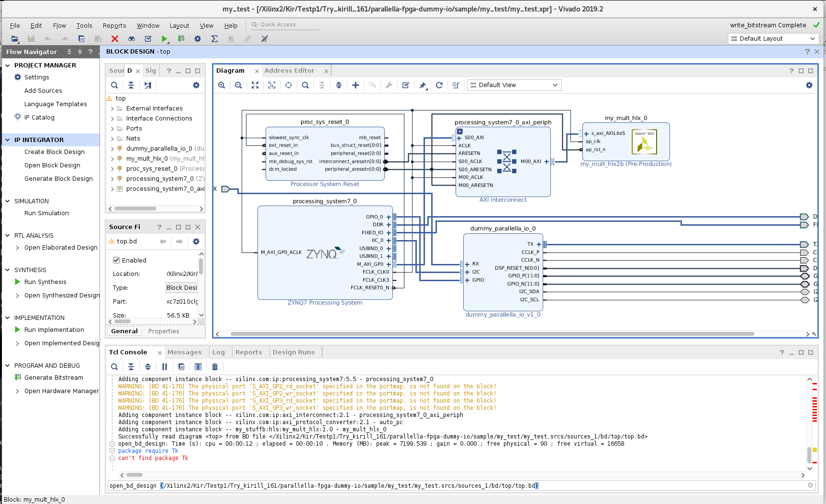Expand the Ports tree node
The image size is (826, 504).
pos(112,129)
